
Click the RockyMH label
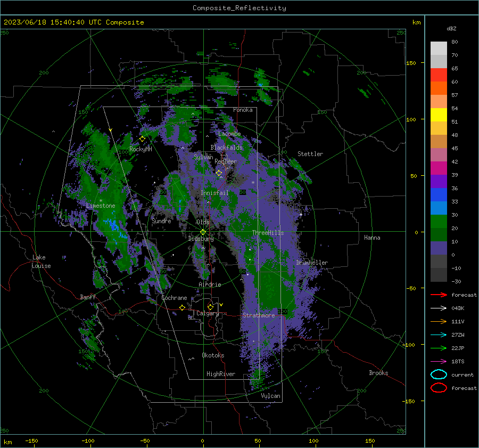point(141,149)
